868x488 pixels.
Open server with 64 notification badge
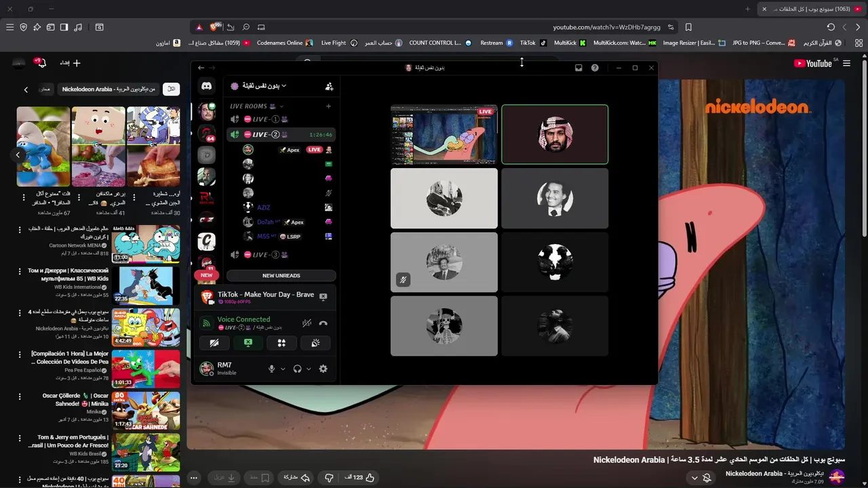pos(206,133)
